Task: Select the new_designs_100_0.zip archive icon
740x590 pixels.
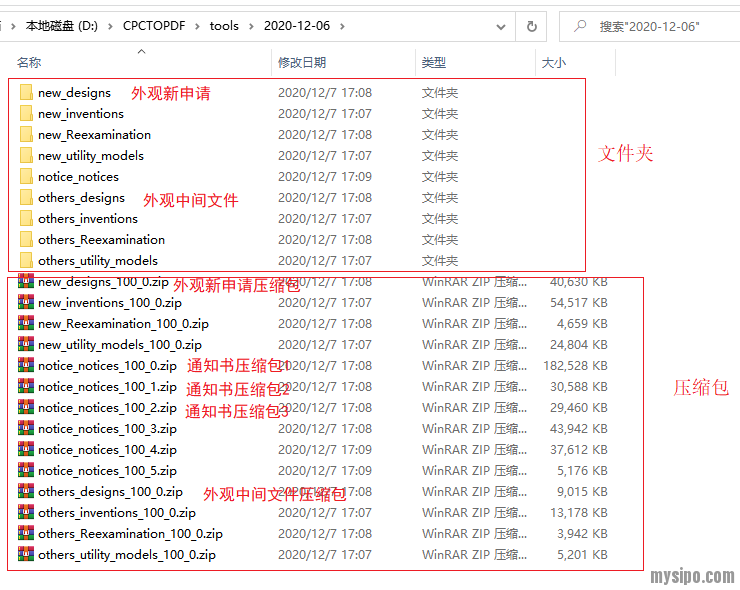Action: pyautogui.click(x=26, y=282)
